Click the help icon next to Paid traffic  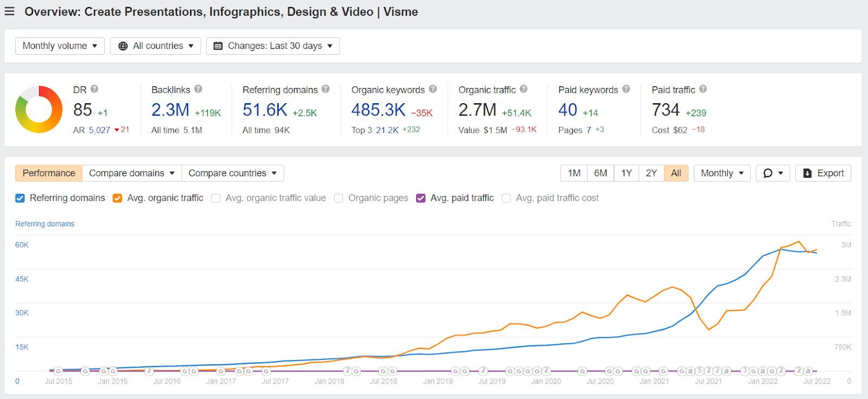tap(703, 89)
